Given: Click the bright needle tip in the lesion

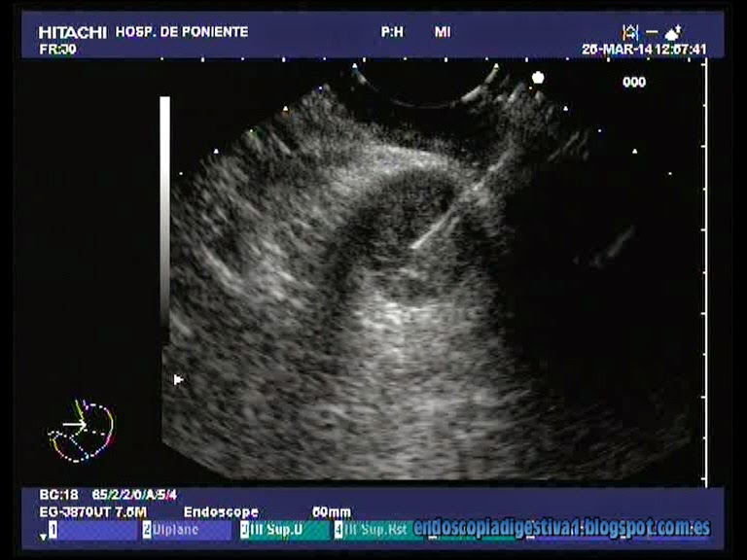Looking at the screenshot, I should pyautogui.click(x=415, y=245).
